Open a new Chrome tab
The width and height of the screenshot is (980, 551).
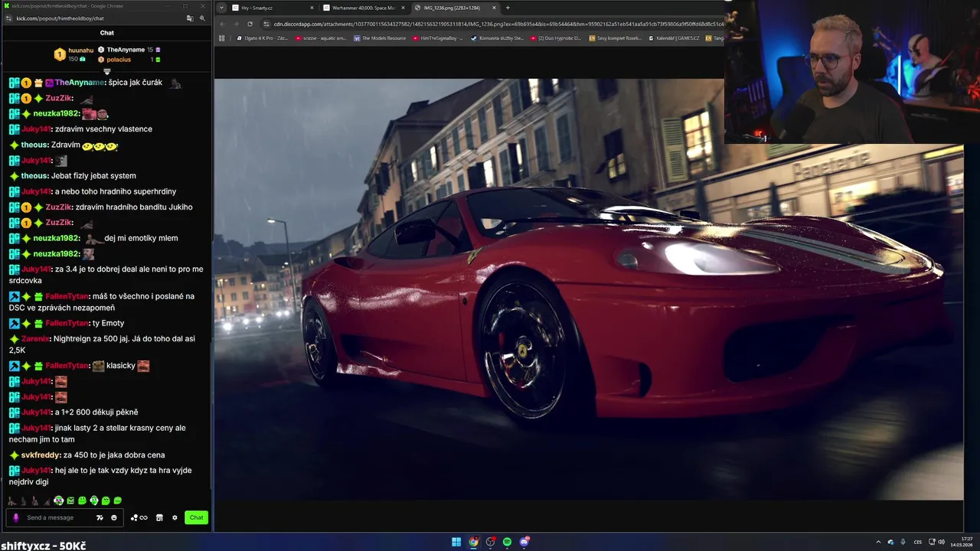[508, 8]
